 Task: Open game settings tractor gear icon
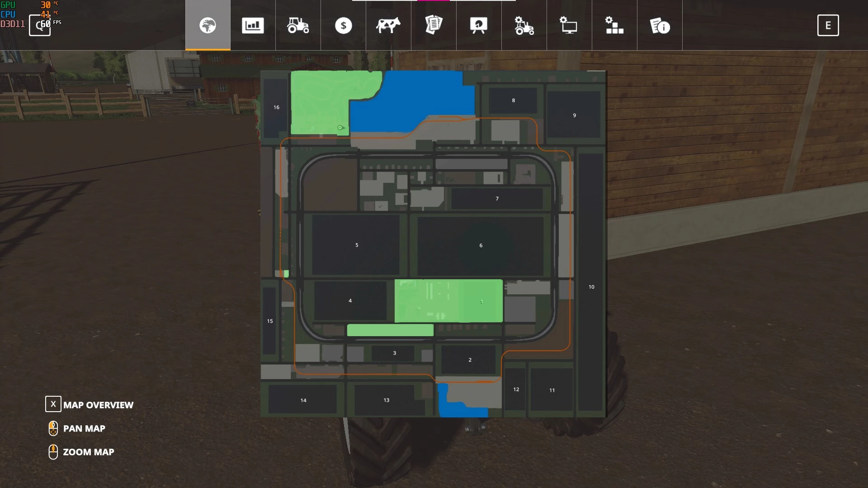524,25
